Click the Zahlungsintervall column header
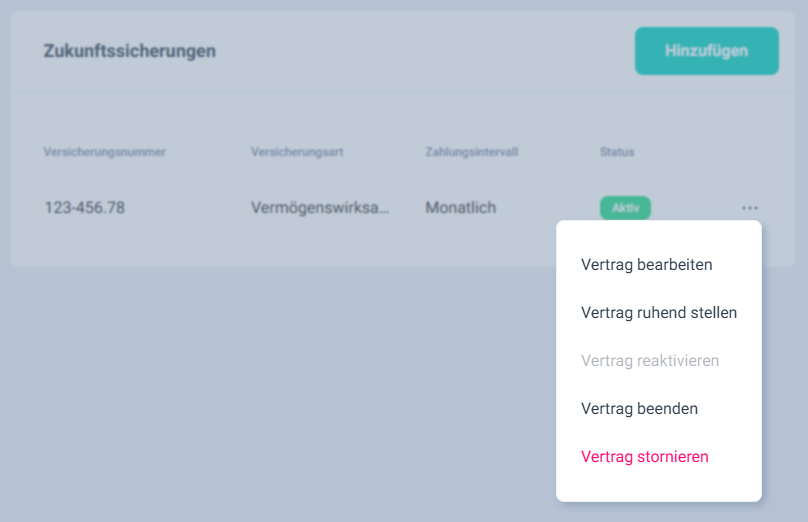 click(471, 152)
